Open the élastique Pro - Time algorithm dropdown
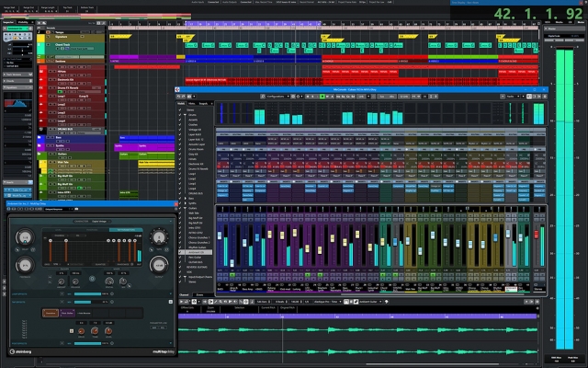Viewport: 588px width, 368px height. click(x=328, y=302)
